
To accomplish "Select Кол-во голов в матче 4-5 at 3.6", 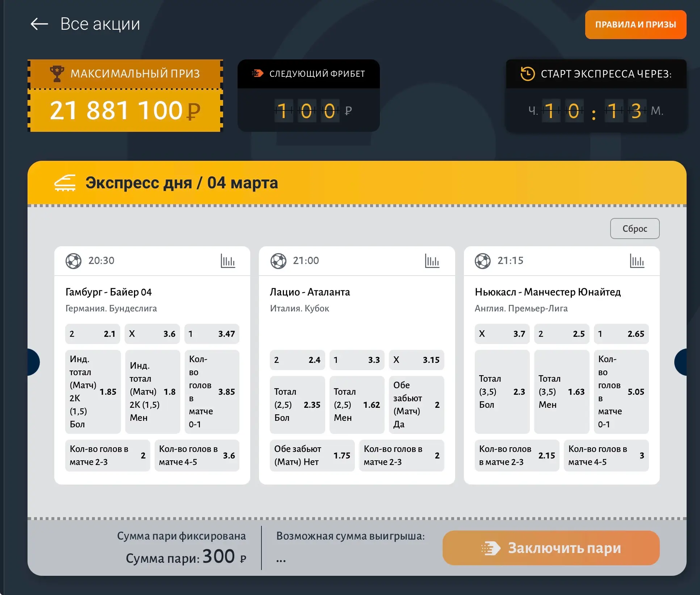I will click(x=197, y=456).
